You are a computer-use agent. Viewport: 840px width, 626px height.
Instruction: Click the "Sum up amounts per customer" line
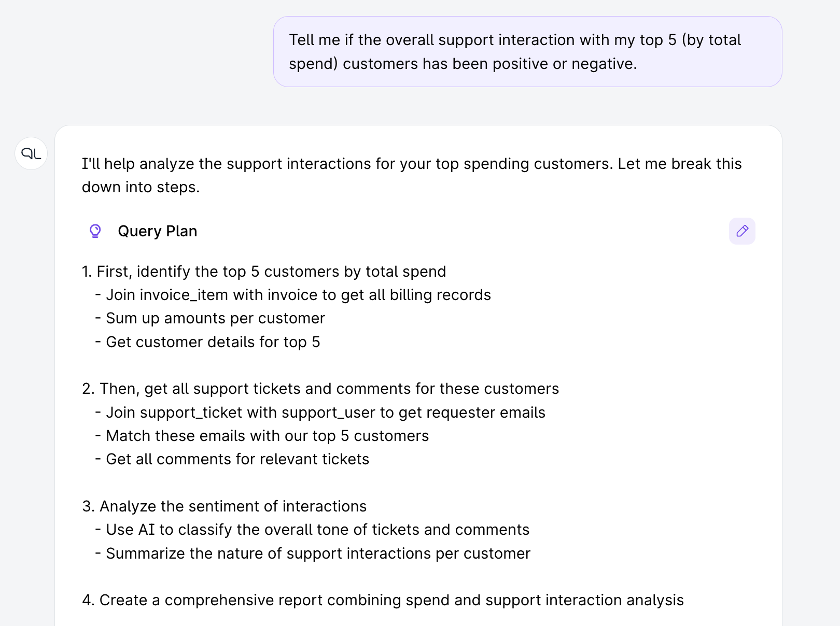pos(215,318)
